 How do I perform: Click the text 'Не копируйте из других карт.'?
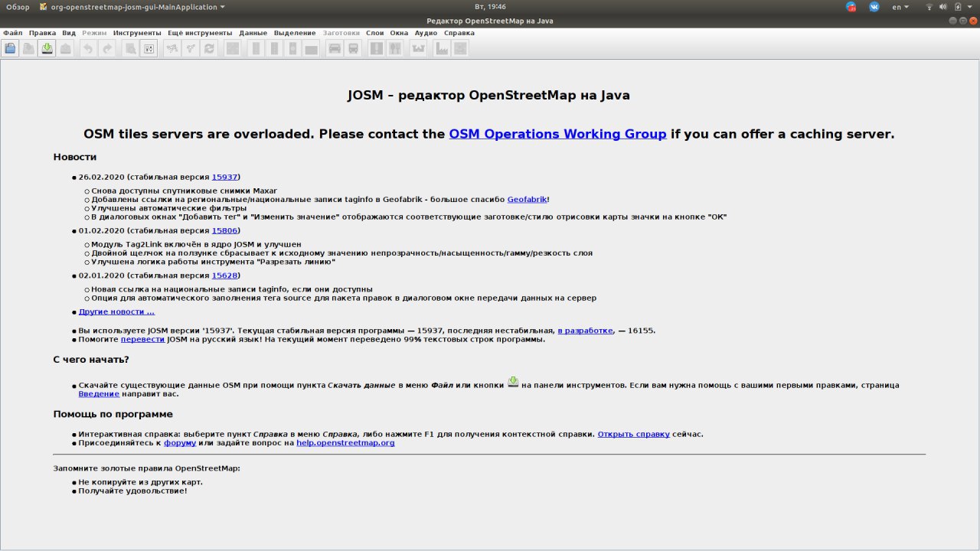[140, 482]
